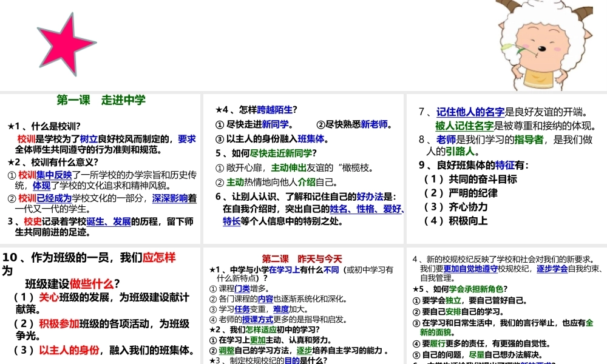
Task: Click the item "(4)积极向上"
Action: (455, 221)
